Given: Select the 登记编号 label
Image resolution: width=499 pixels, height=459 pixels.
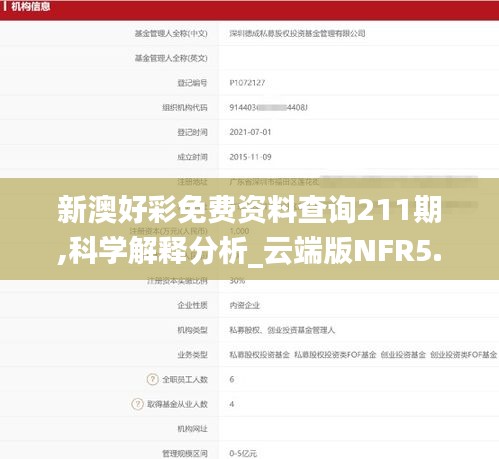Looking at the screenshot, I should (192, 83).
